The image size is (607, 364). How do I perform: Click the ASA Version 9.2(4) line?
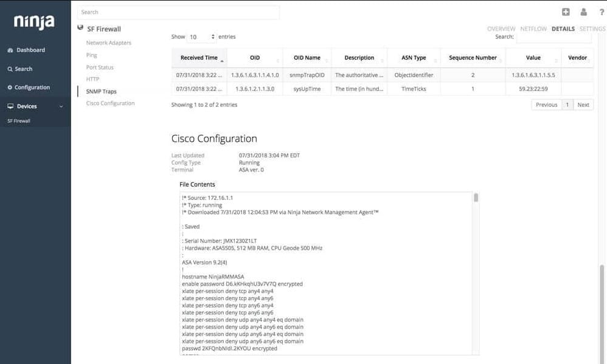tap(204, 263)
